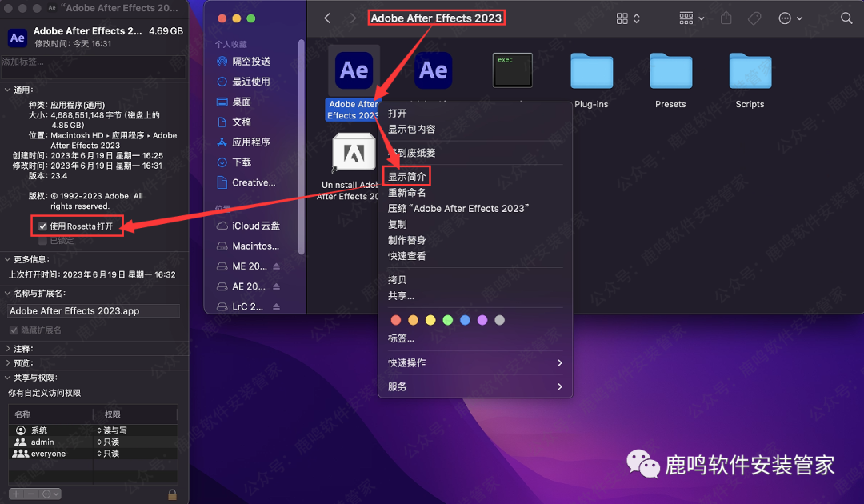864x504 pixels.
Task: Apply the green tag color swatch
Action: (x=448, y=319)
